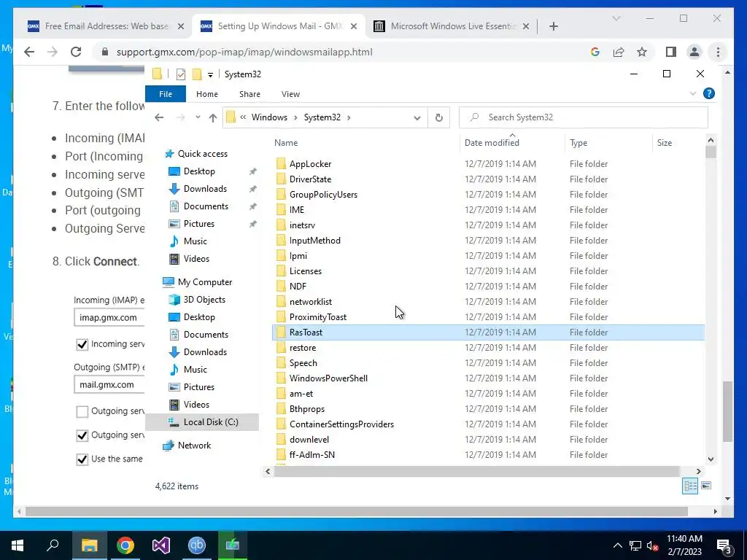The height and width of the screenshot is (560, 747).
Task: Go back in File Explorer
Action: (x=159, y=117)
